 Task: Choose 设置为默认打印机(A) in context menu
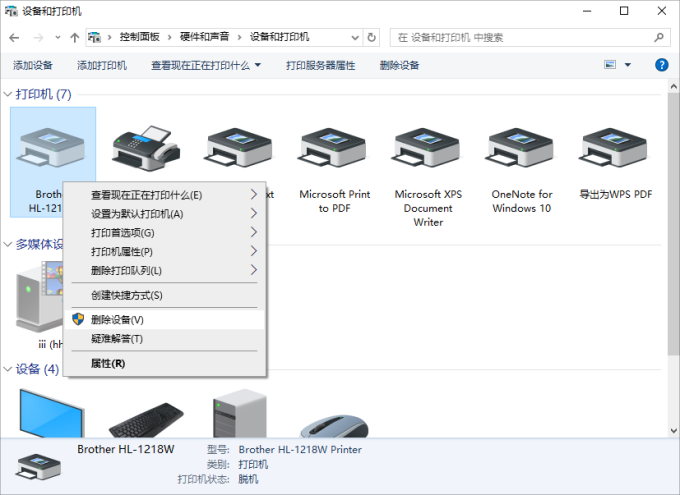[x=137, y=213]
